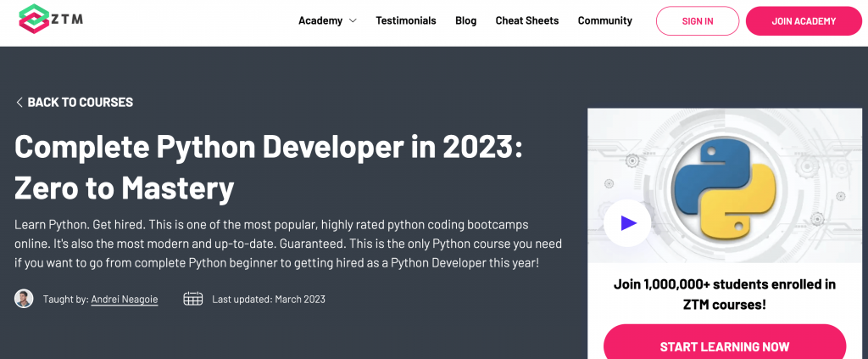Click START LEARNING NOW button
This screenshot has height=359, width=868.
[725, 345]
